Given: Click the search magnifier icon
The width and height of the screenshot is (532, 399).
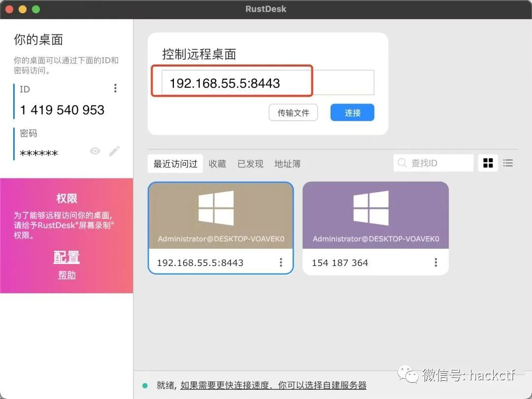Looking at the screenshot, I should coord(402,163).
